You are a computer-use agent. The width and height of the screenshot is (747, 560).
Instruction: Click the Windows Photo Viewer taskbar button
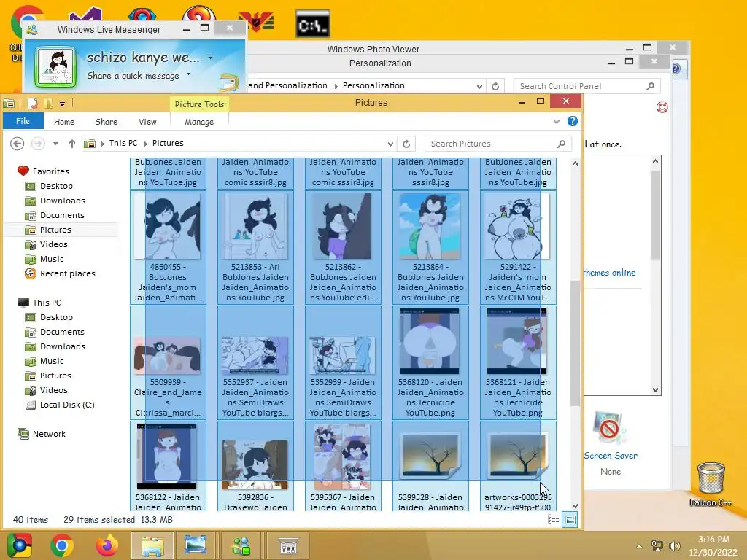pyautogui.click(x=196, y=545)
